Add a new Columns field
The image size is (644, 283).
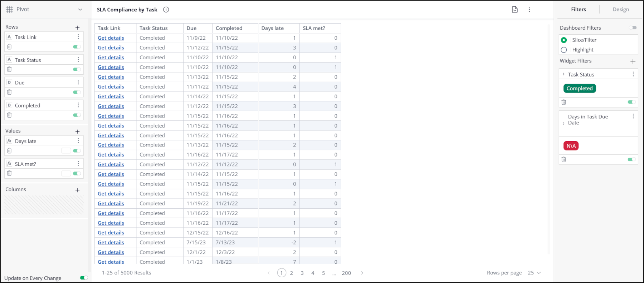click(77, 190)
